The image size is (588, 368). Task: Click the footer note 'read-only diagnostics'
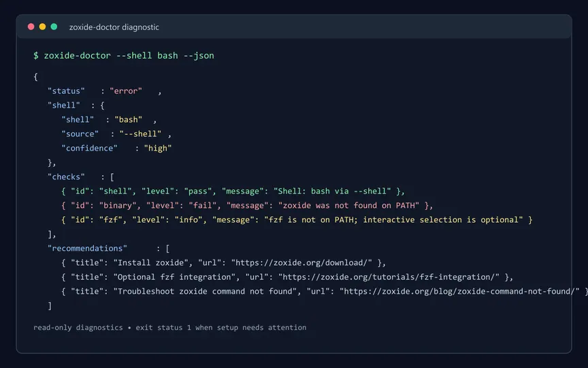pos(78,327)
